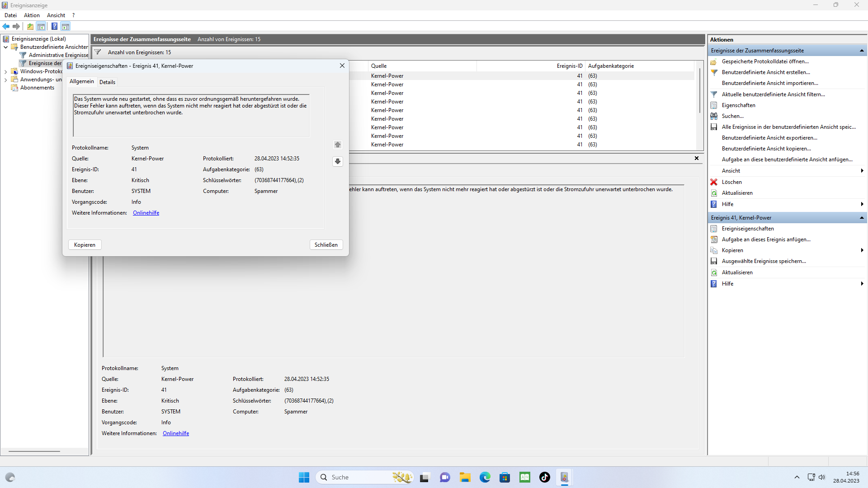Click the Suchen binoculars icon
The image size is (868, 488).
pyautogui.click(x=714, y=116)
